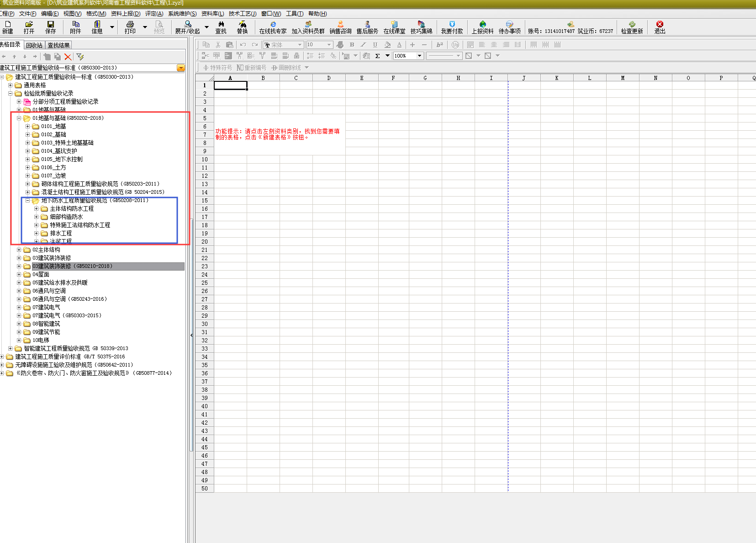Select column C header
This screenshot has height=543, width=756.
(x=296, y=78)
